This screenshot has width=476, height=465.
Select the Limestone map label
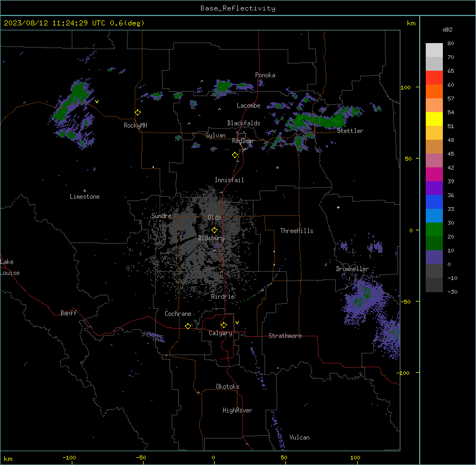click(84, 197)
